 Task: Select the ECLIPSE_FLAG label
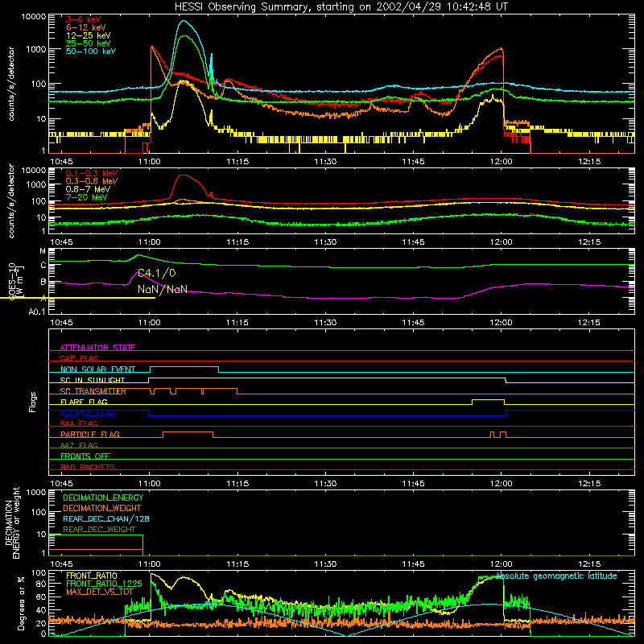click(88, 413)
